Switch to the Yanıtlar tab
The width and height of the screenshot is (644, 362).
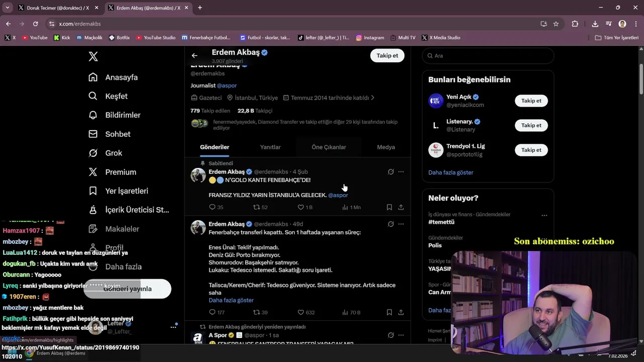[270, 147]
